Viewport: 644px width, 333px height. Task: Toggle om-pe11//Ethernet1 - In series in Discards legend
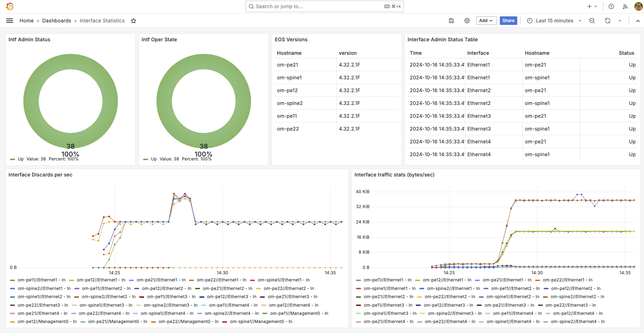[41, 280]
